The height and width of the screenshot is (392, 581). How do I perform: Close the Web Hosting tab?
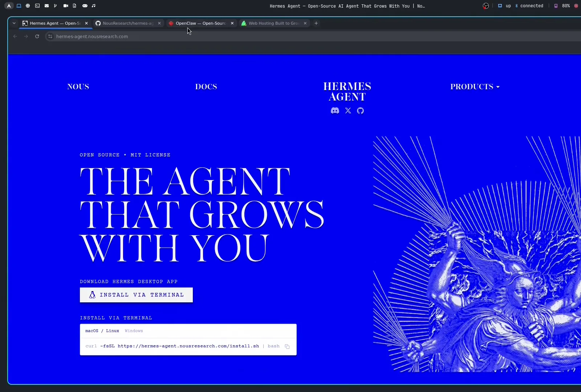305,23
